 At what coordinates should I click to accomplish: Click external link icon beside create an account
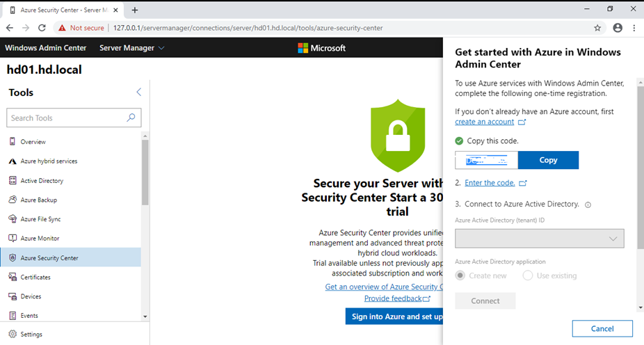point(522,122)
